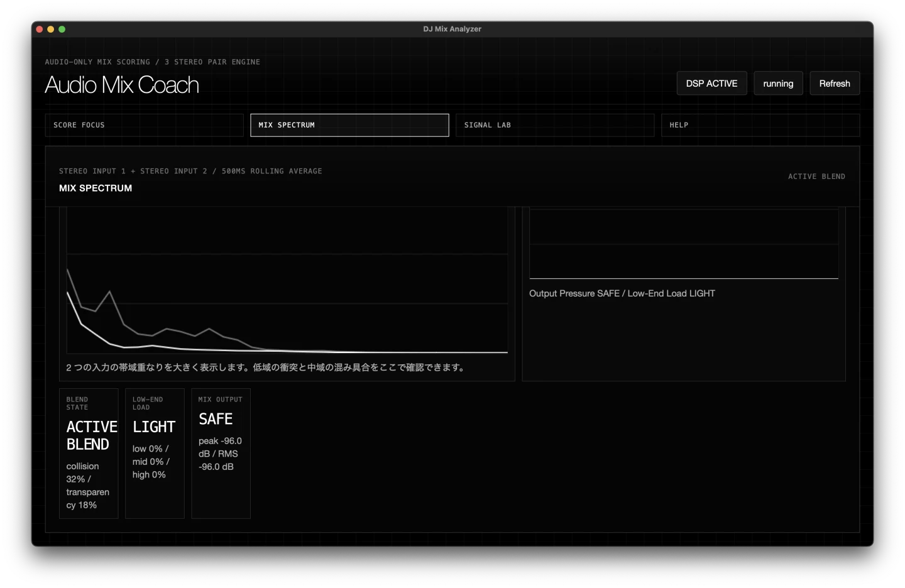
Task: Select the SIGNAL LAB tab
Action: [554, 125]
